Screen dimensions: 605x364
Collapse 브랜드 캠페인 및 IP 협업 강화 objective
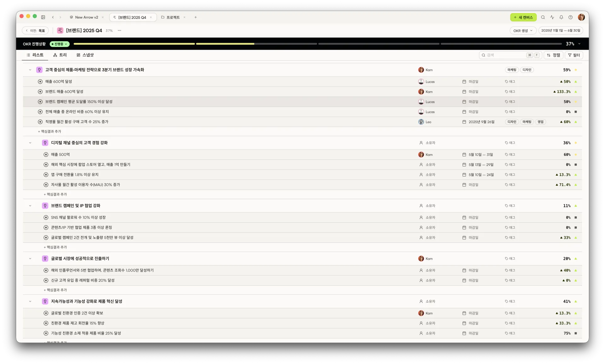click(x=30, y=206)
